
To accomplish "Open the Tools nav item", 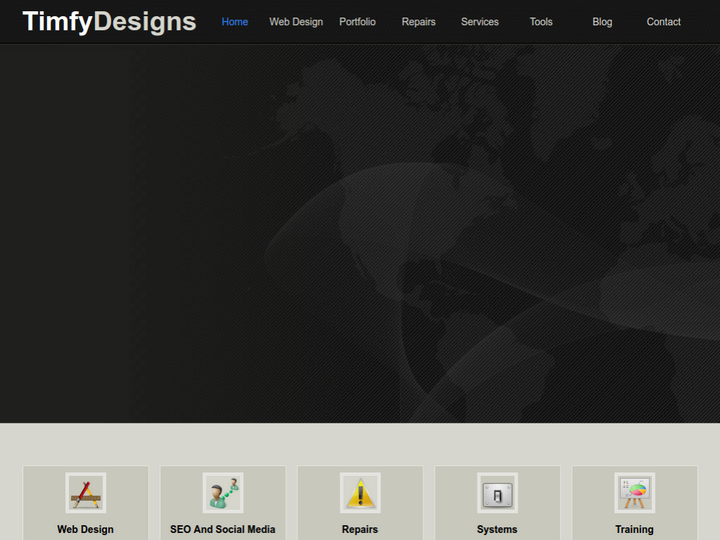I will [541, 22].
